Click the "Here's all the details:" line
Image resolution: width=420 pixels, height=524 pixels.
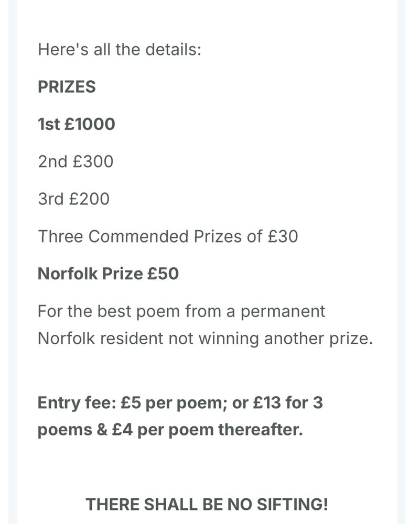click(120, 49)
